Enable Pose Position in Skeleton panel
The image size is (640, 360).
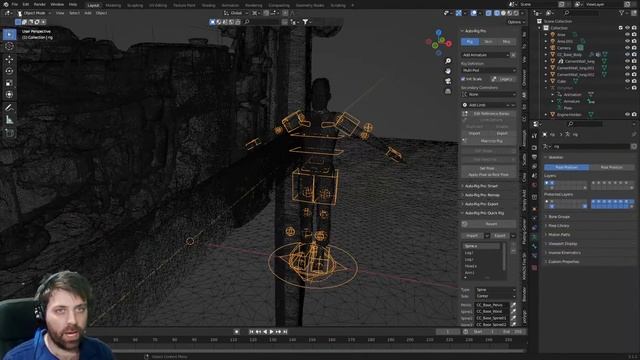[x=567, y=167]
